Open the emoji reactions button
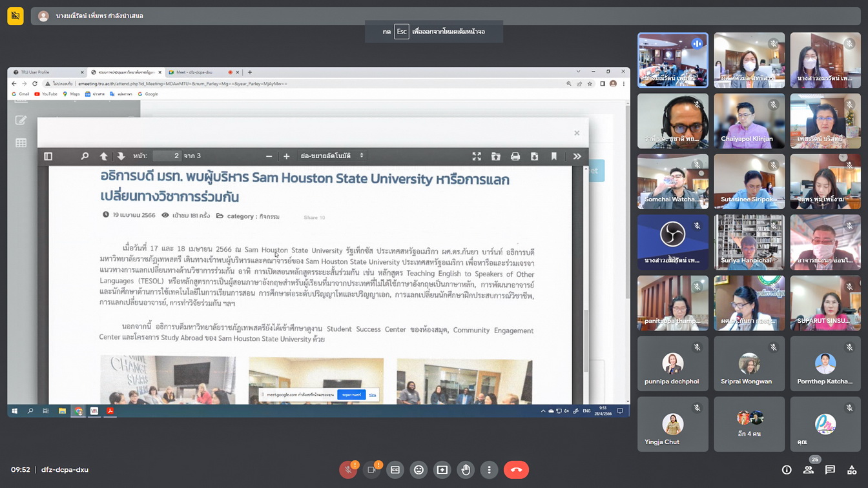Screen dimensions: 868x488 click(x=418, y=470)
